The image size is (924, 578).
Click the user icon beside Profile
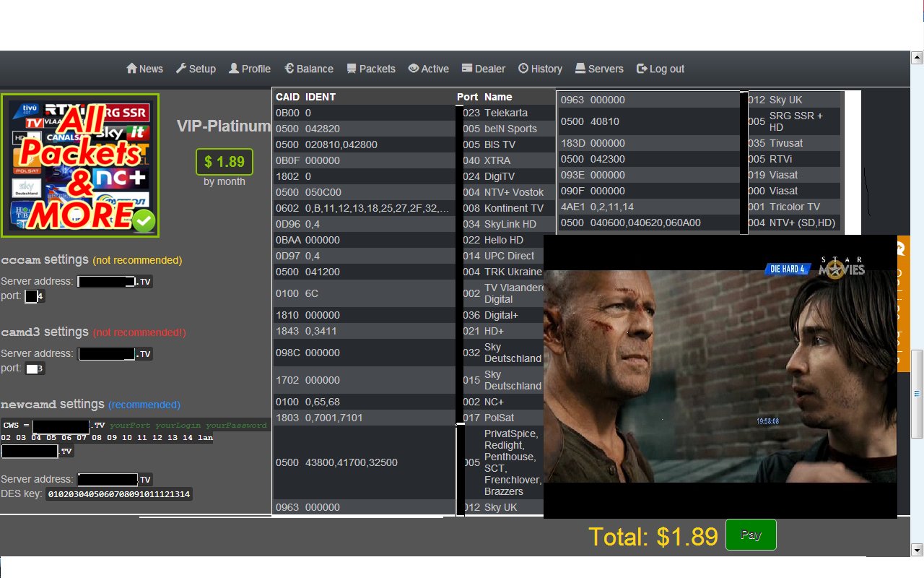click(234, 68)
